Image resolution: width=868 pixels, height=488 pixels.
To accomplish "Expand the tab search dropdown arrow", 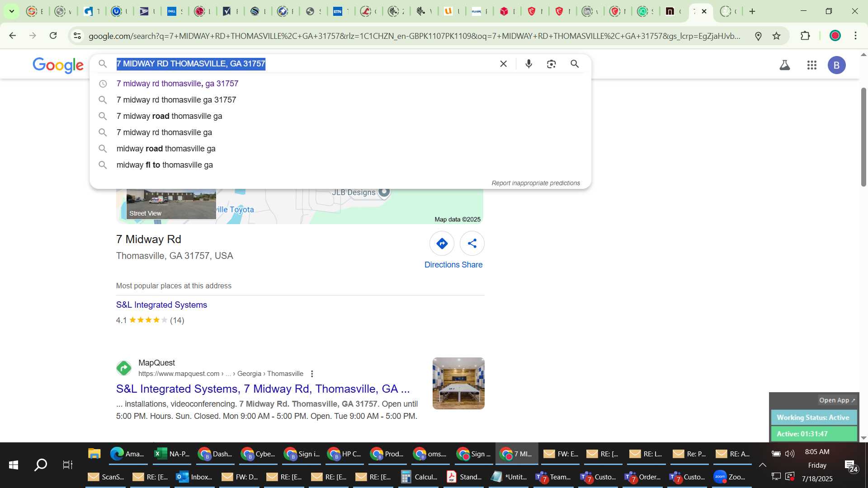I will pyautogui.click(x=12, y=11).
